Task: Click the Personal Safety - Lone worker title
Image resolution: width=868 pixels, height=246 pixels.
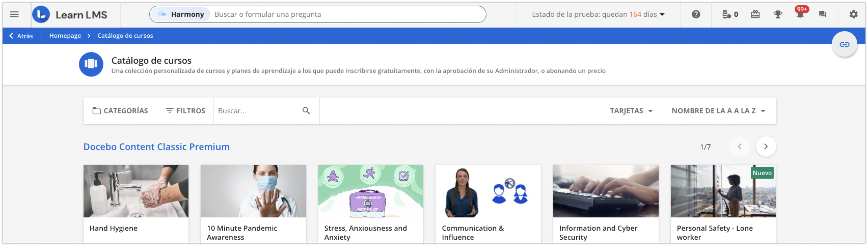Action: point(715,232)
